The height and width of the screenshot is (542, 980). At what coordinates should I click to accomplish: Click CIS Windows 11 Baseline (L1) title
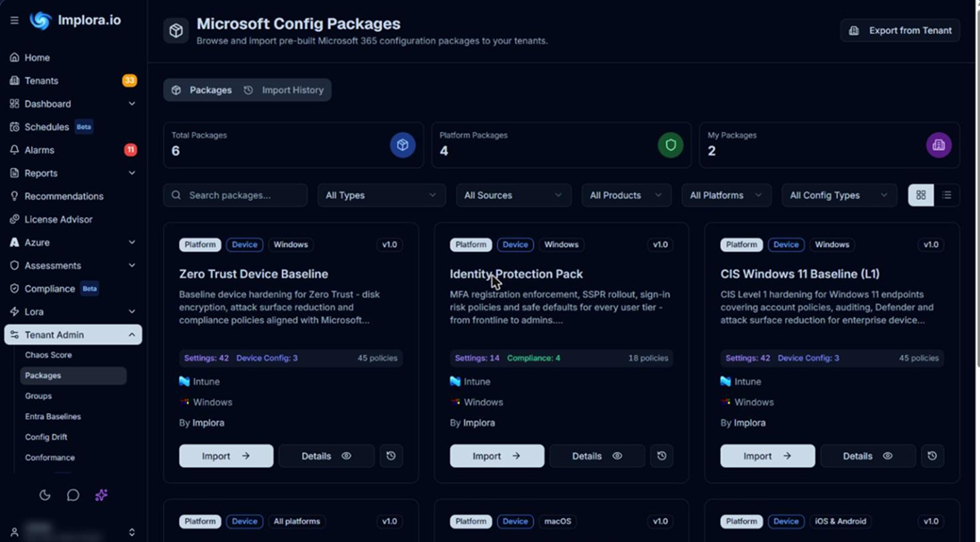click(799, 274)
